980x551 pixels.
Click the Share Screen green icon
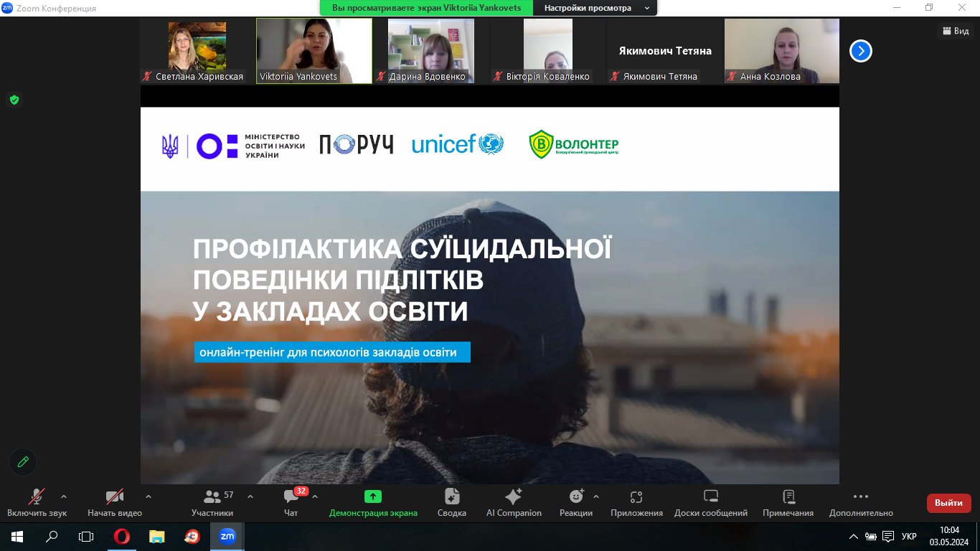[x=373, y=496]
